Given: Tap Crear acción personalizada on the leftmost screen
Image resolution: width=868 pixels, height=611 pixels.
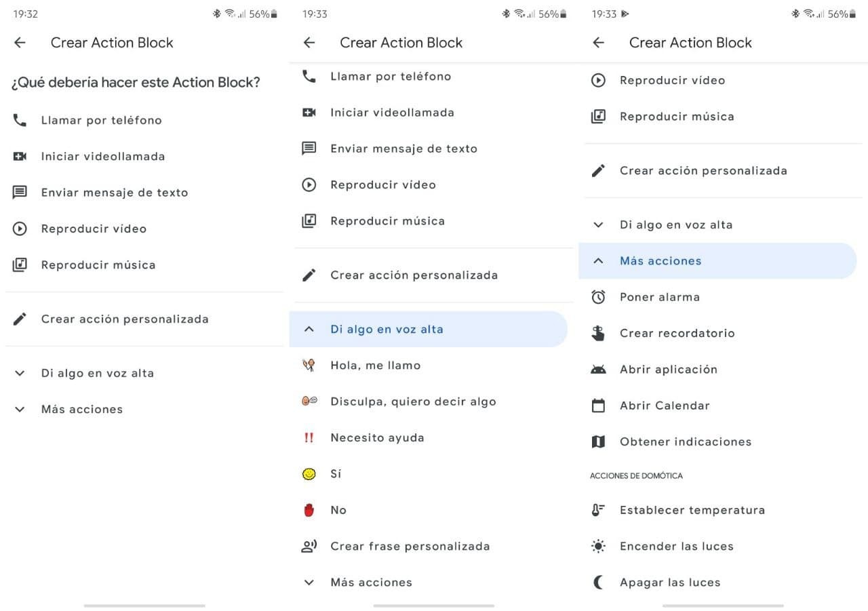Looking at the screenshot, I should (x=125, y=319).
